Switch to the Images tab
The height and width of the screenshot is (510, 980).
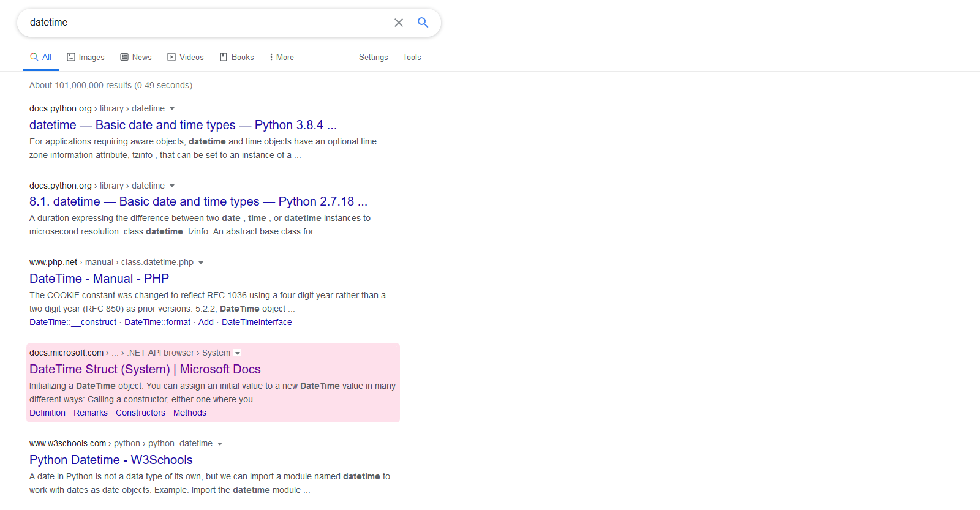(86, 57)
